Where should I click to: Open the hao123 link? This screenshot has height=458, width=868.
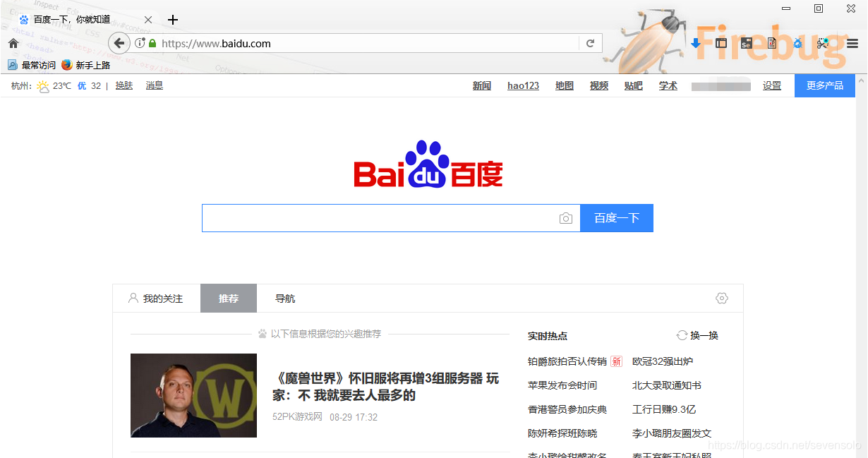click(522, 85)
